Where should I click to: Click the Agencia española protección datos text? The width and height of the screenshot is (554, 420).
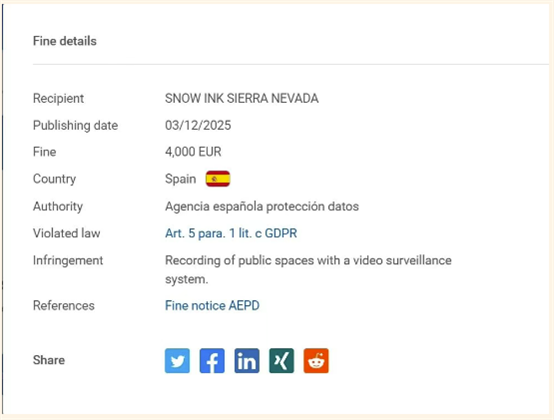point(262,206)
